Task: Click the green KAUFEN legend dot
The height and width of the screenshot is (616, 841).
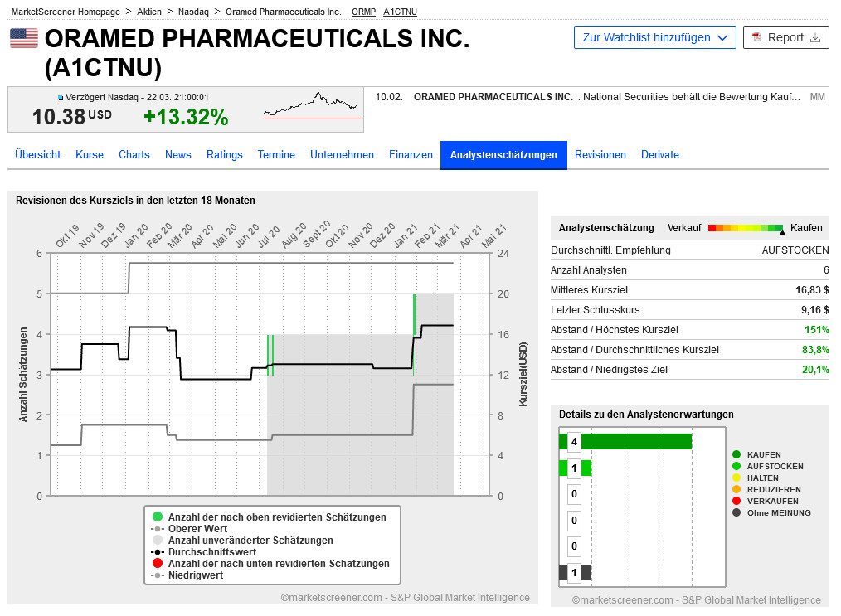Action: (x=736, y=454)
